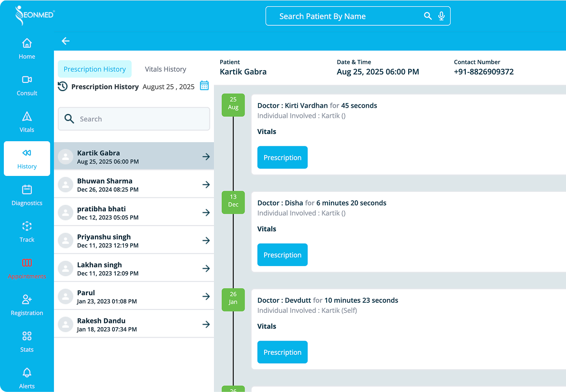Click 'Individual Involved : Kartik (Self)' text

click(x=307, y=310)
